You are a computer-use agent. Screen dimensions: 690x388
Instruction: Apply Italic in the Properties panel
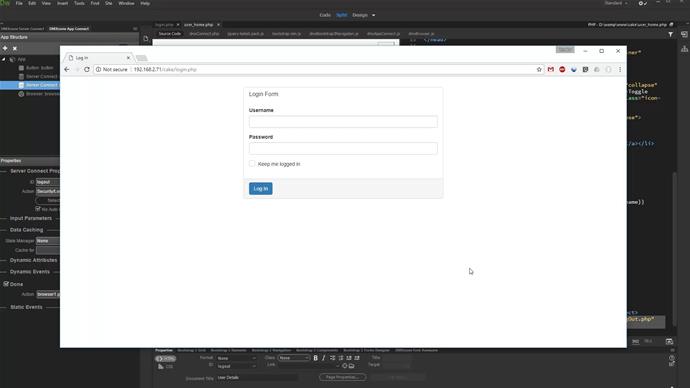[323, 358]
